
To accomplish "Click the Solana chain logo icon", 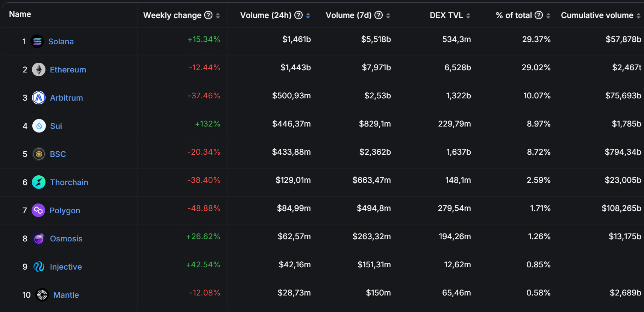I will (37, 41).
